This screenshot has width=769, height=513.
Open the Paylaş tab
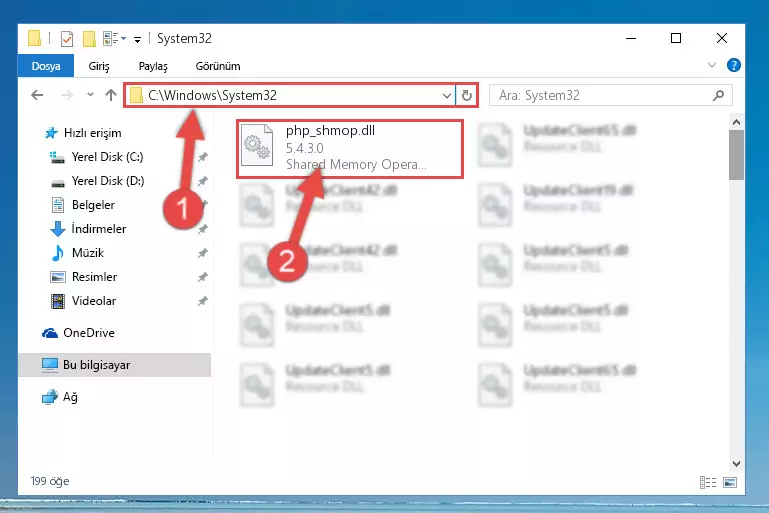153,66
